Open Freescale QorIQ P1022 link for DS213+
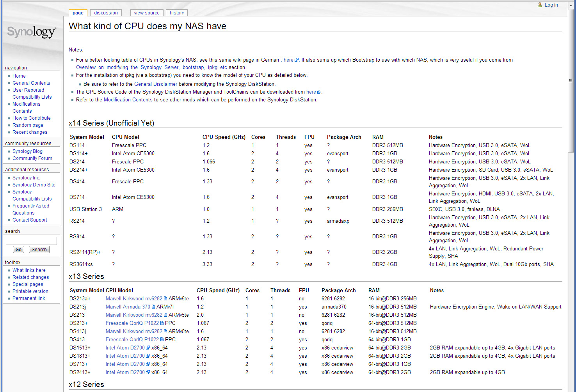Image resolution: width=576 pixels, height=392 pixels. [135, 323]
